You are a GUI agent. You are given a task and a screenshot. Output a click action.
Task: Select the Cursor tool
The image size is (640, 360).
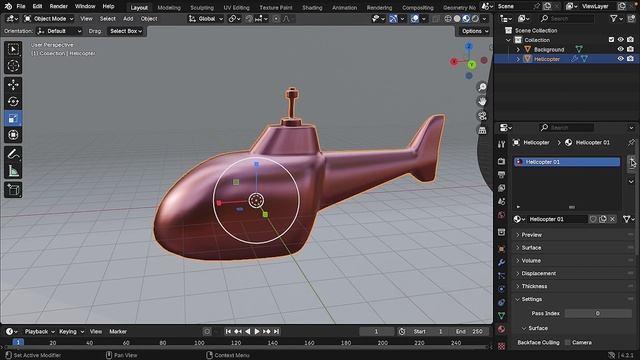coord(13,65)
